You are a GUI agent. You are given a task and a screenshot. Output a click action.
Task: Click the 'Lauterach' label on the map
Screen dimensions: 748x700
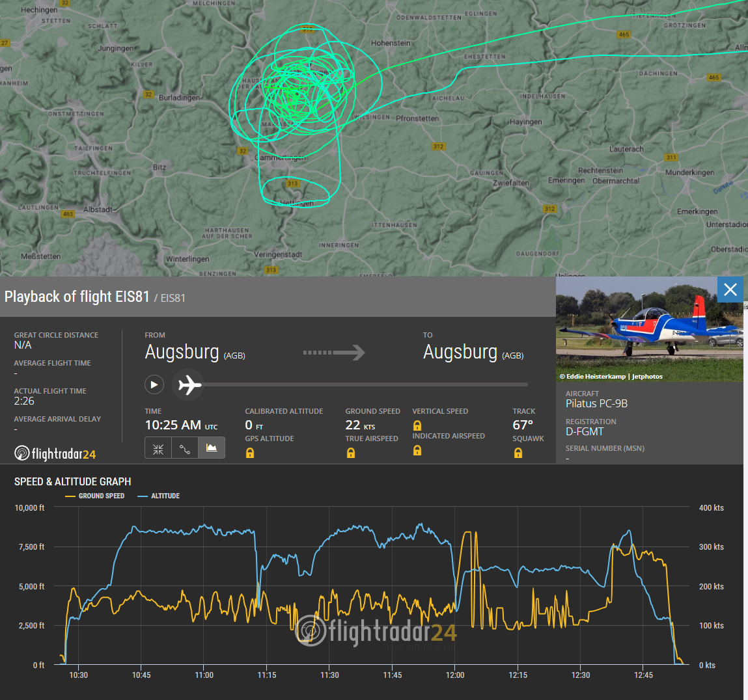(626, 149)
